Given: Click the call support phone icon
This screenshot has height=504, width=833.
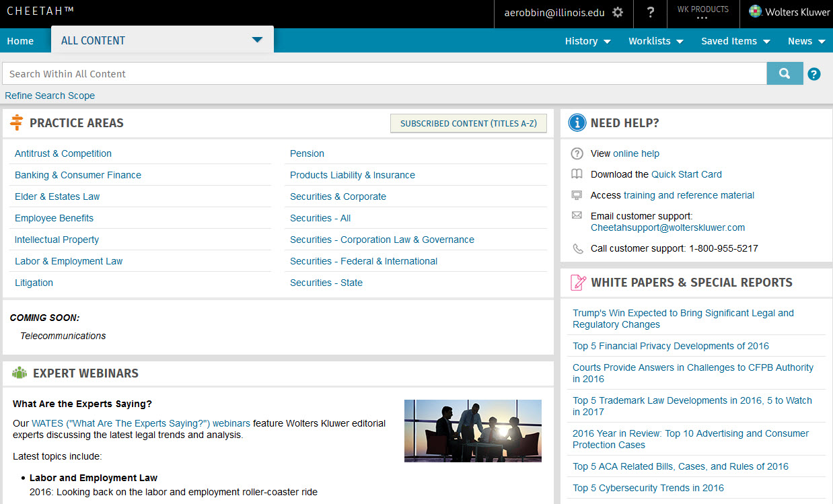Looking at the screenshot, I should [577, 248].
